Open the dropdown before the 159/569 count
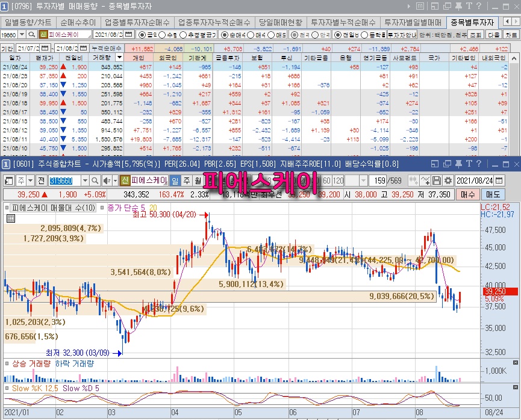 pyautogui.click(x=363, y=181)
